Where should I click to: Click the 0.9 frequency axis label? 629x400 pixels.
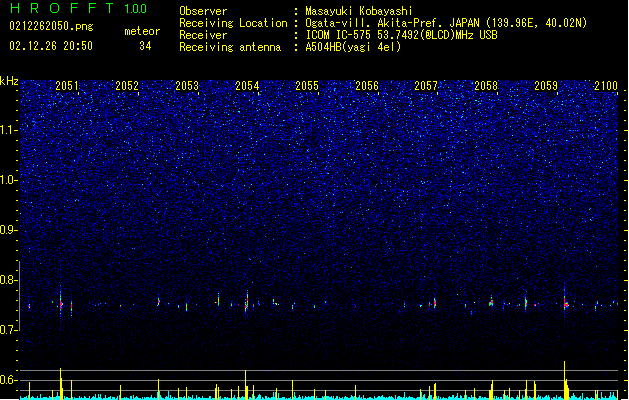tap(8, 230)
